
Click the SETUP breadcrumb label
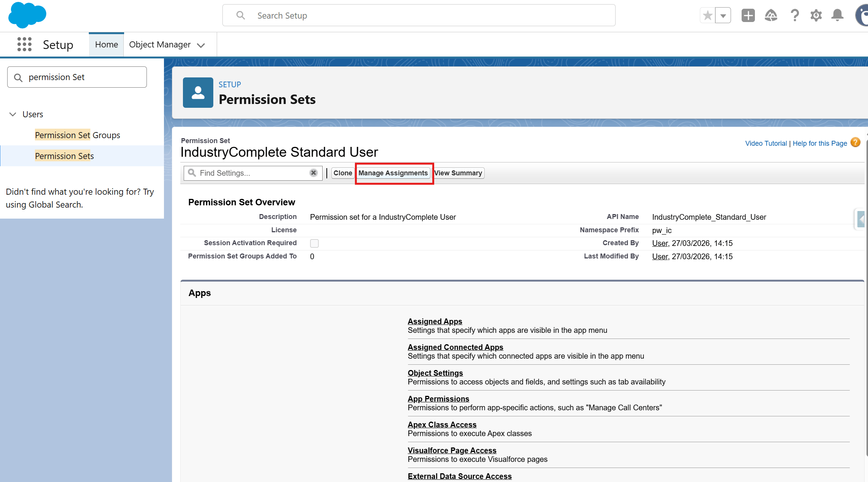point(230,85)
